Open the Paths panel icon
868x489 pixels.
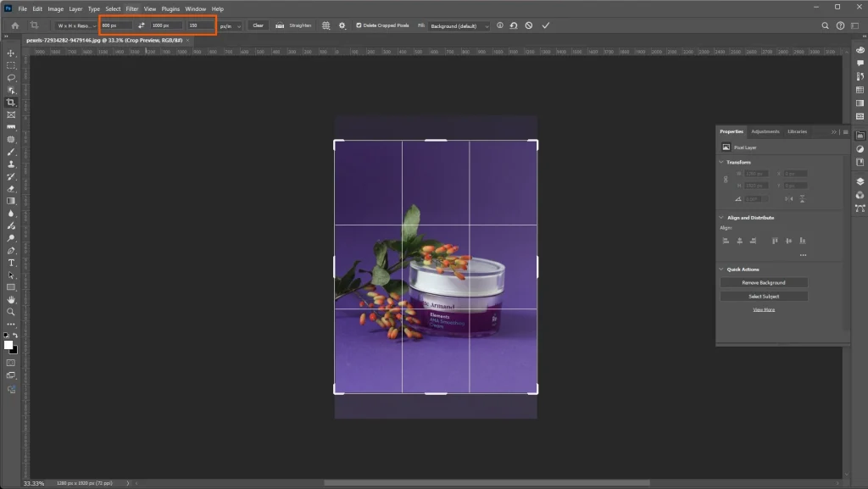(860, 208)
